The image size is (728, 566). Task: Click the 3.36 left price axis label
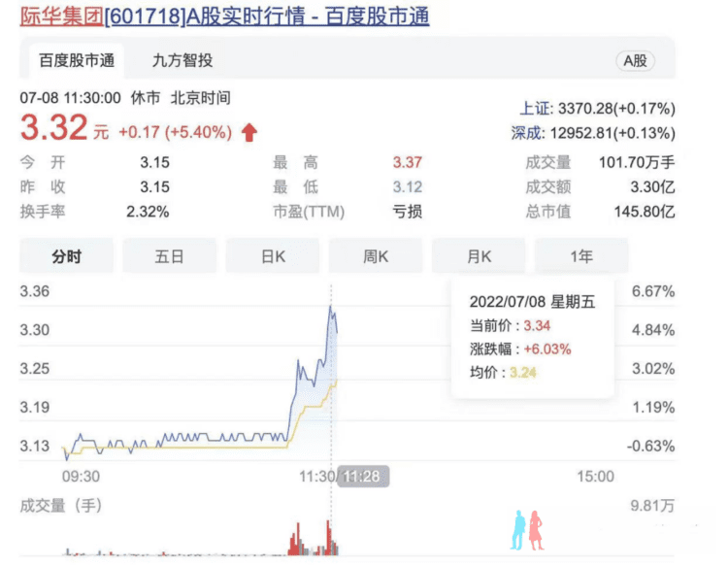coord(34,291)
